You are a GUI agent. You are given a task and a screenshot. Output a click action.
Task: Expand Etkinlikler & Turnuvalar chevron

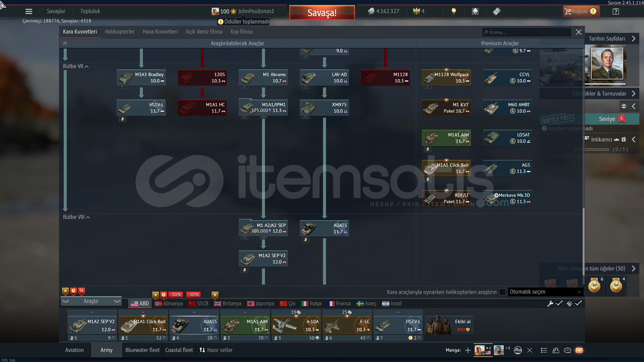pyautogui.click(x=634, y=94)
